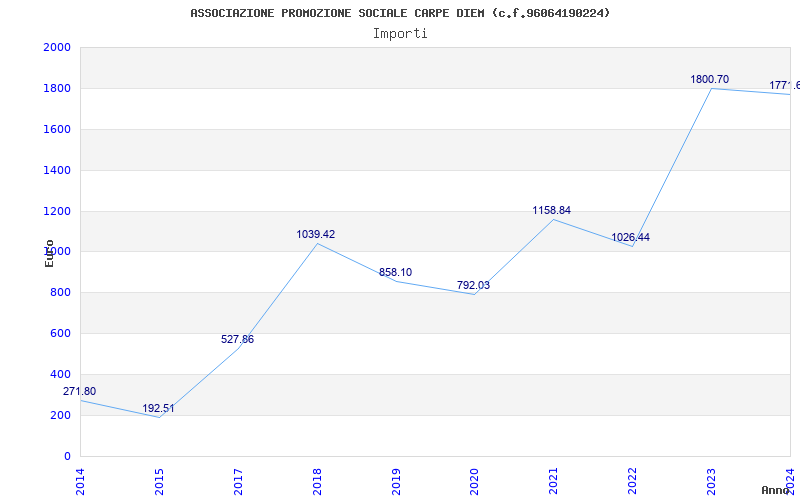Select the 2017 year axis label

click(x=238, y=481)
